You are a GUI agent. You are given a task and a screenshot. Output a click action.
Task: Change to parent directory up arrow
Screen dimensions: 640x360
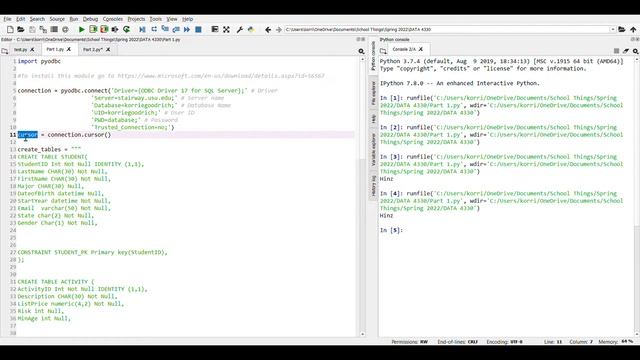(x=633, y=29)
